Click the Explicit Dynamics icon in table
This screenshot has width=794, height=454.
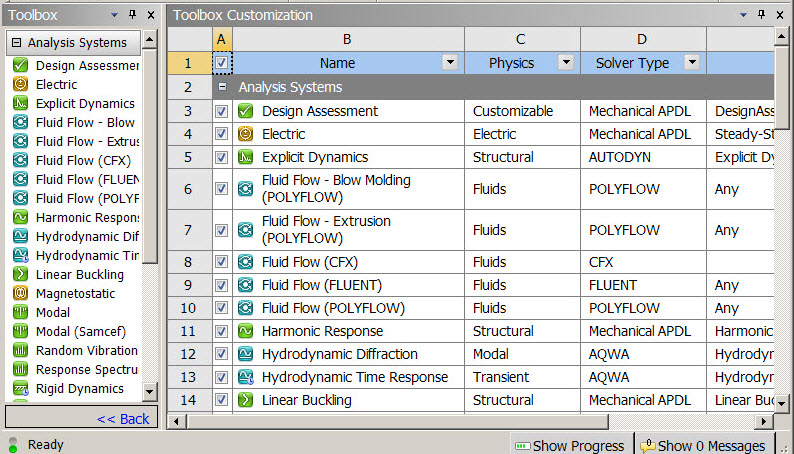click(246, 157)
